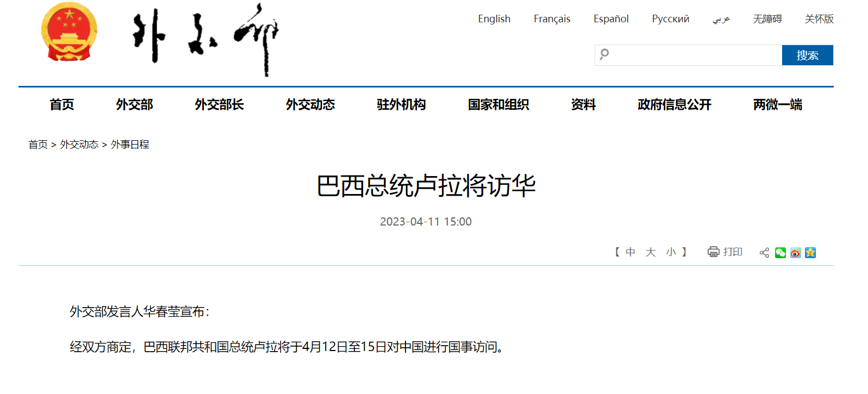Click the printer icon

pyautogui.click(x=713, y=252)
